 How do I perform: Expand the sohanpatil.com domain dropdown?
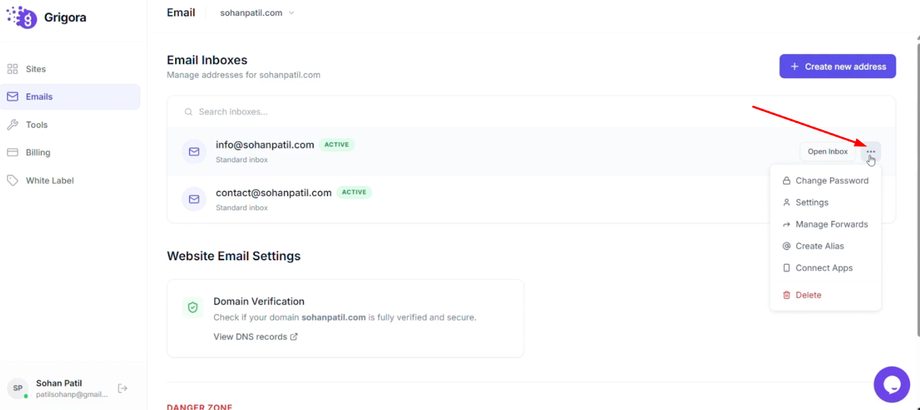[x=257, y=13]
